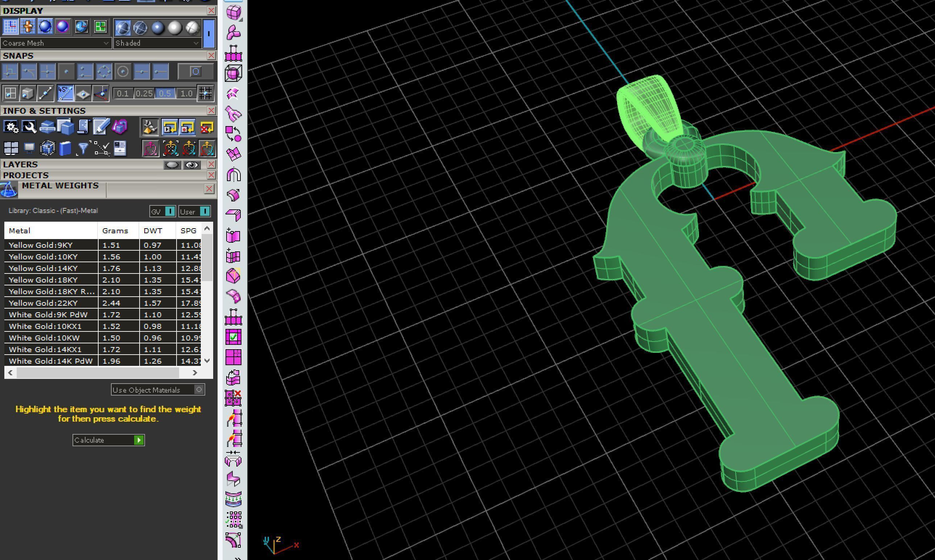Viewport: 935px width, 560px height.
Task: Open the wrench options icon
Action: (x=29, y=127)
